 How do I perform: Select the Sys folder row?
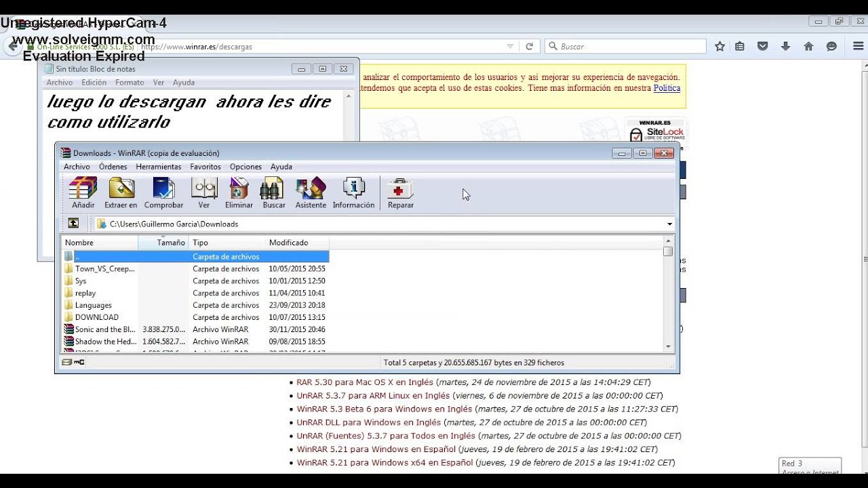coord(195,281)
